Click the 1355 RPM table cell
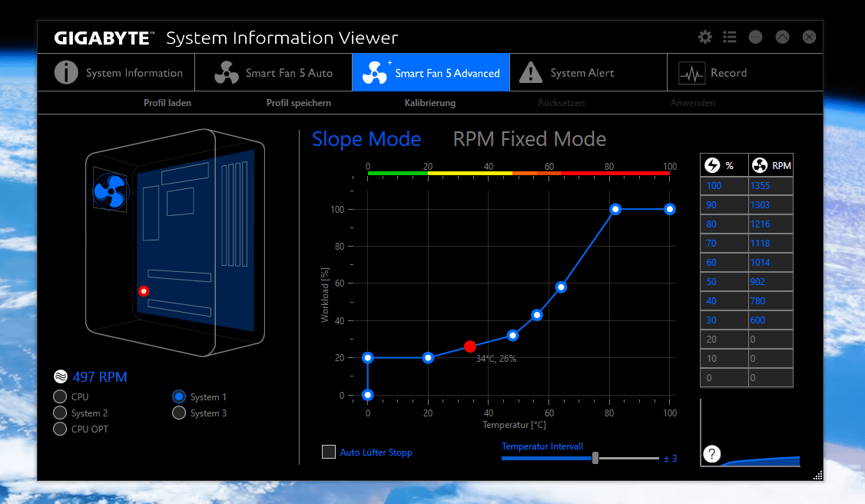The height and width of the screenshot is (504, 865). (x=771, y=186)
